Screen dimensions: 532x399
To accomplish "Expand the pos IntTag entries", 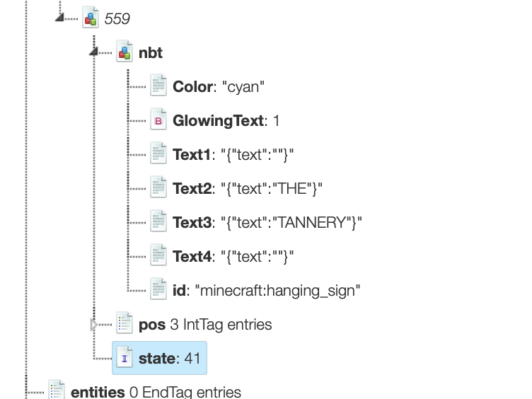I will pyautogui.click(x=94, y=325).
